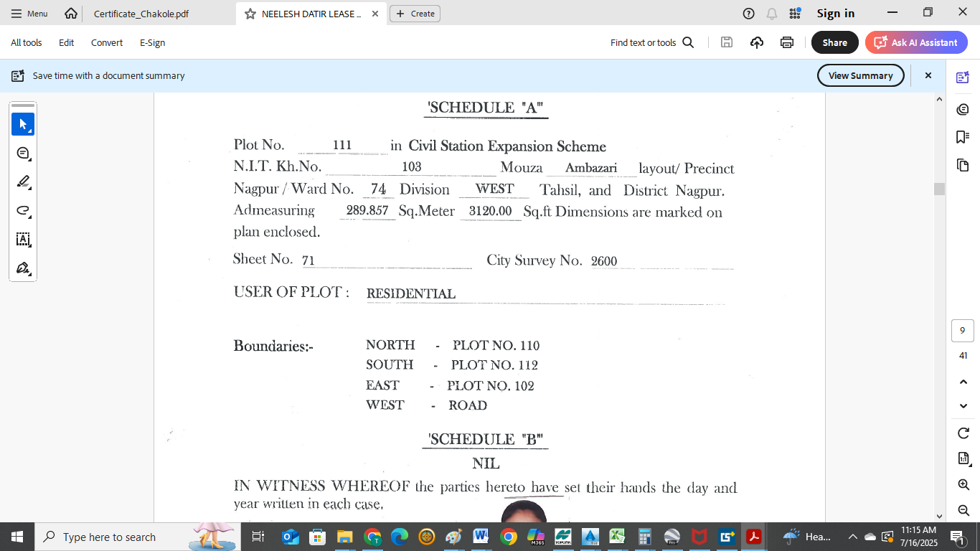The image size is (980, 551).
Task: Click City Survey No. 2600 value
Action: point(604,261)
